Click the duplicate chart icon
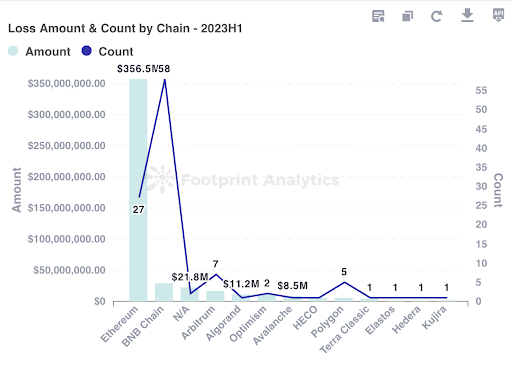Screen dimensions: 512x370 [407, 16]
